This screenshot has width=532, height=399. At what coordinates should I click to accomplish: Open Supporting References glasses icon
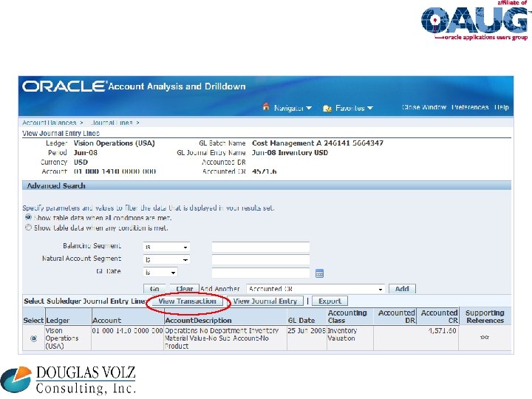pos(485,337)
